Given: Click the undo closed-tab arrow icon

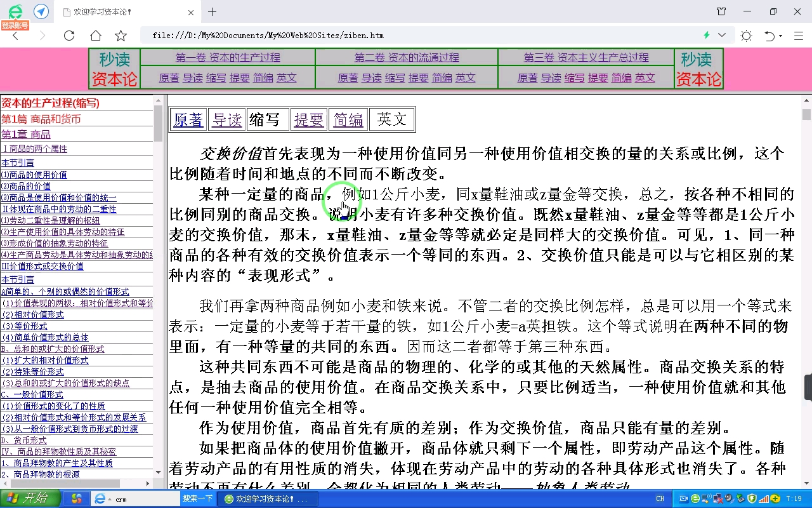Looking at the screenshot, I should click(x=769, y=36).
